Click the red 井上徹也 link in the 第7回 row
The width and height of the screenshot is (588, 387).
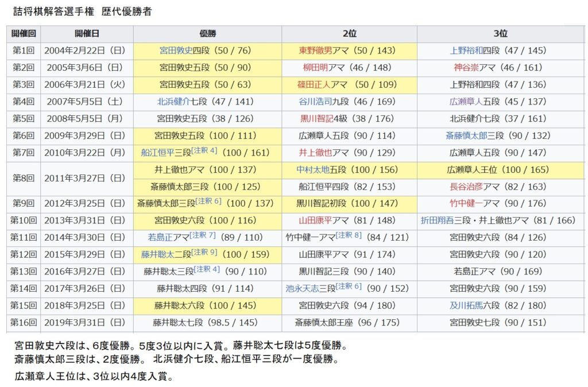tap(315, 153)
